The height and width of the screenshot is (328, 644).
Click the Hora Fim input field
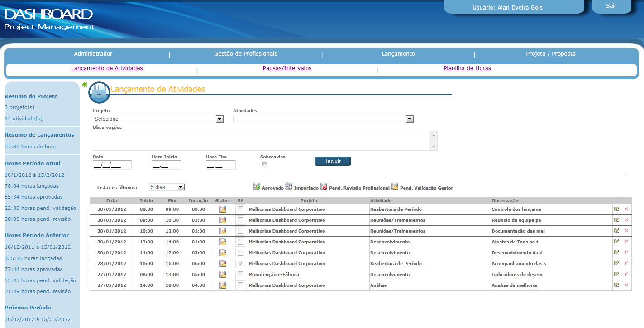click(221, 165)
